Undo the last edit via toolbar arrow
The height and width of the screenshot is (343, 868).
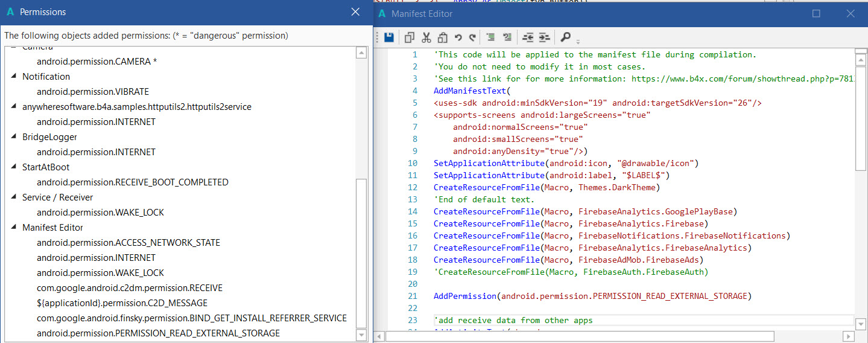[458, 37]
